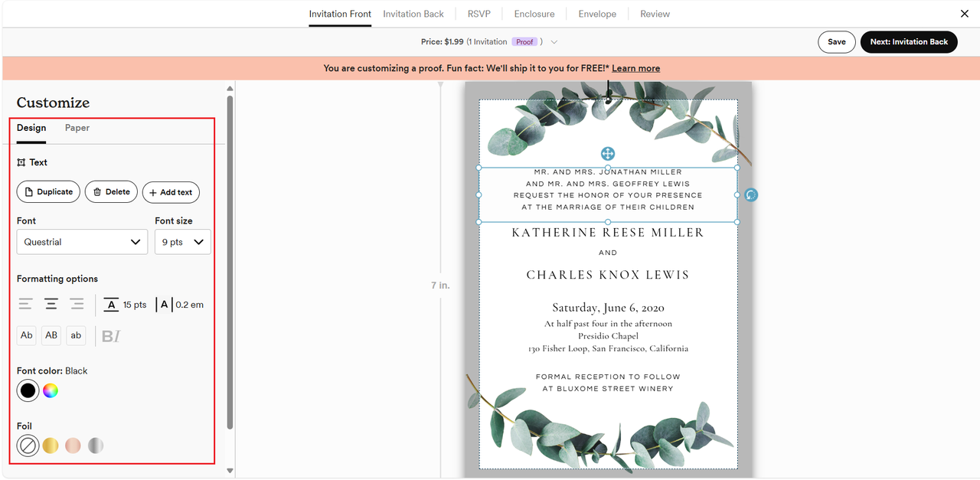
Task: Go to the Enclosure step
Action: [534, 14]
